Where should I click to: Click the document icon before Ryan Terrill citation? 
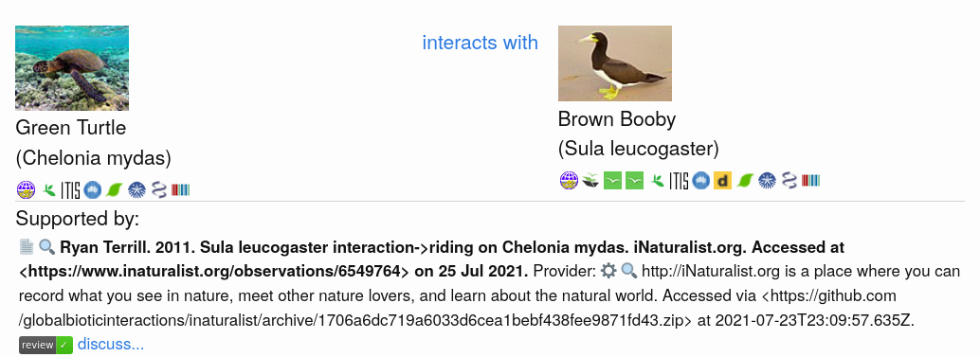pyautogui.click(x=27, y=247)
